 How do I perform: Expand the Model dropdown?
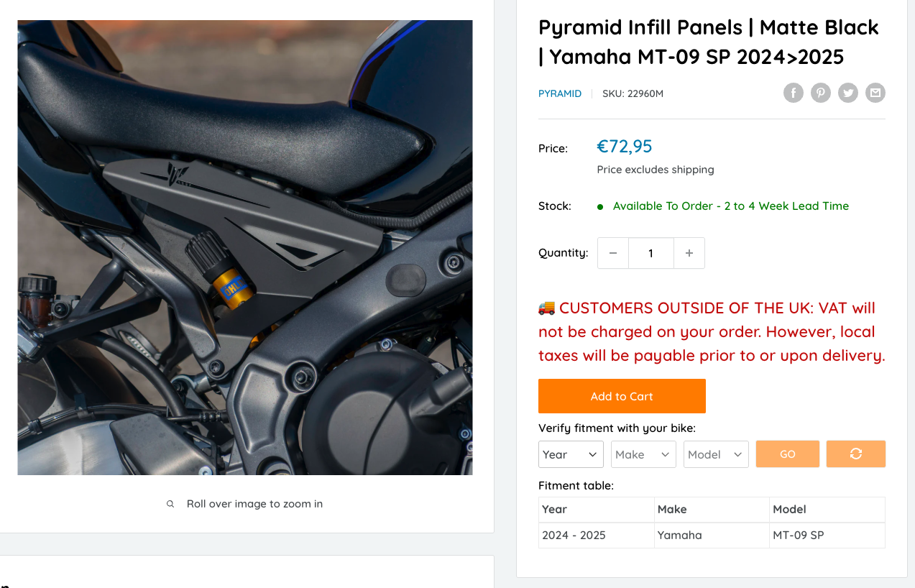point(716,454)
